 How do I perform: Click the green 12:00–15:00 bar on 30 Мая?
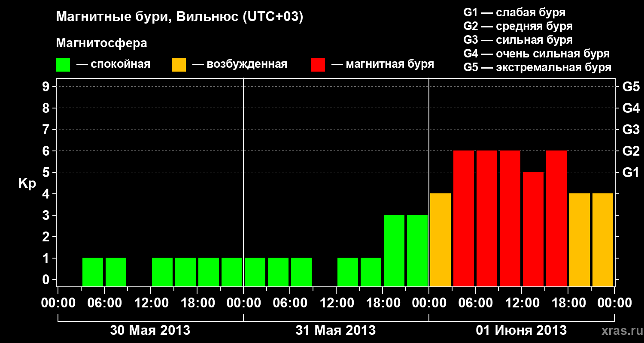click(162, 272)
